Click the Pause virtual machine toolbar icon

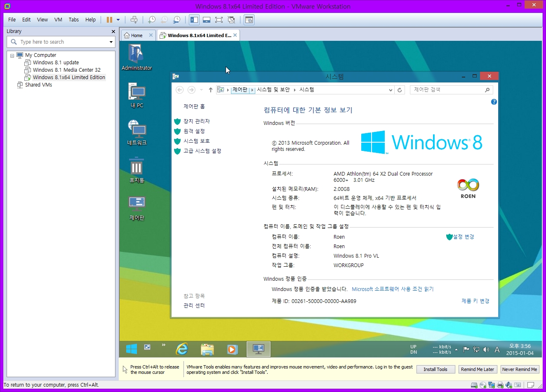click(109, 20)
